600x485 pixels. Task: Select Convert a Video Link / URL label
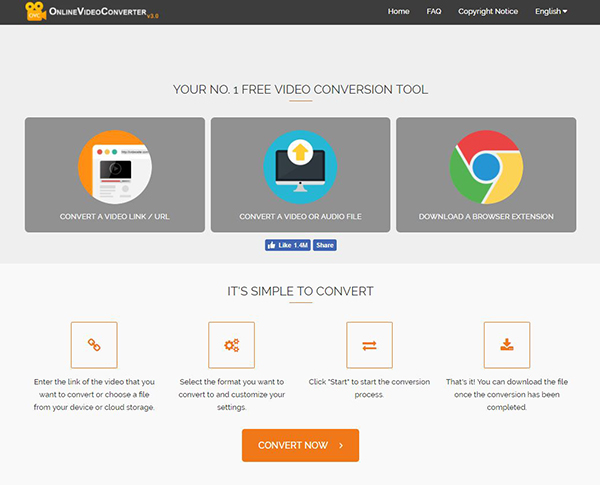pyautogui.click(x=114, y=216)
